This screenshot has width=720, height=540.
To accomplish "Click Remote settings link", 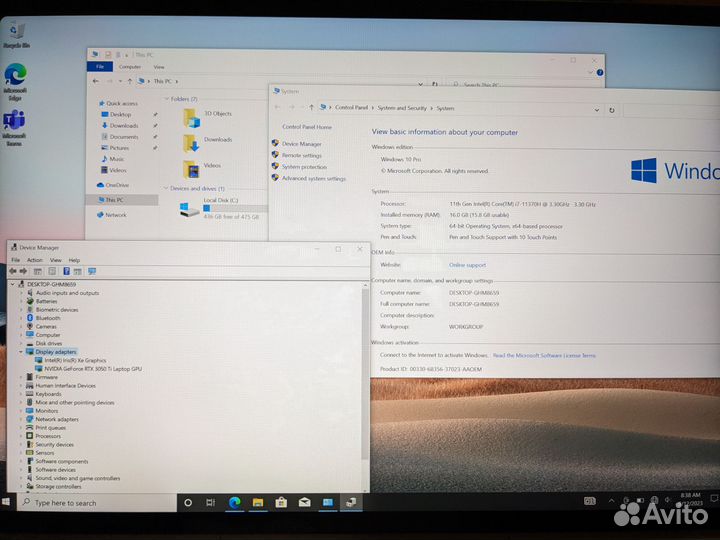I will pyautogui.click(x=301, y=155).
